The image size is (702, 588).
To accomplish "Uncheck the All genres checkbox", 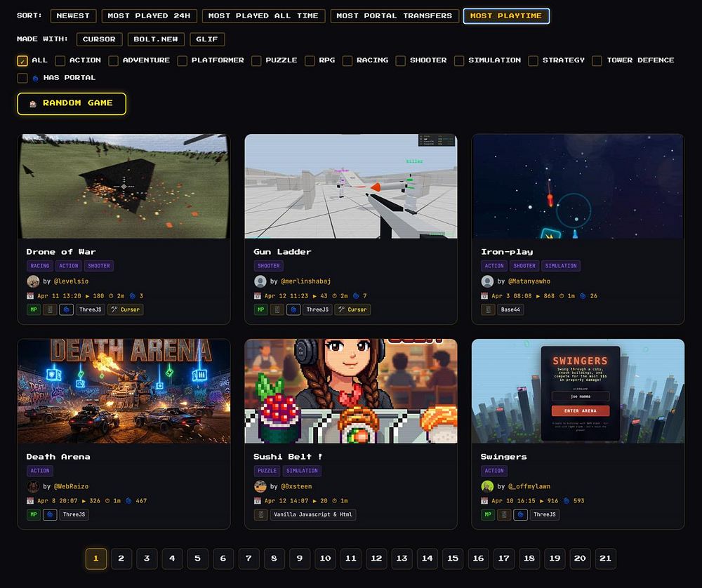I will pyautogui.click(x=22, y=60).
